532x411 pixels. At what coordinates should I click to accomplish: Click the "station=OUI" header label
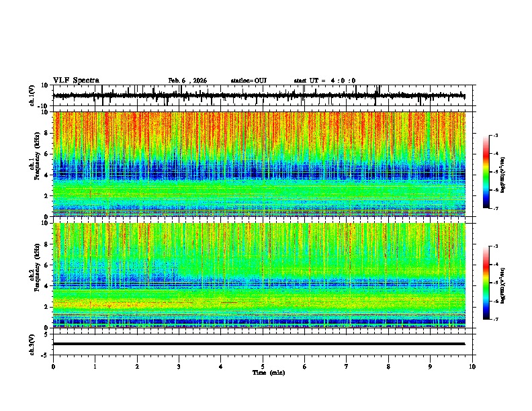coord(249,81)
